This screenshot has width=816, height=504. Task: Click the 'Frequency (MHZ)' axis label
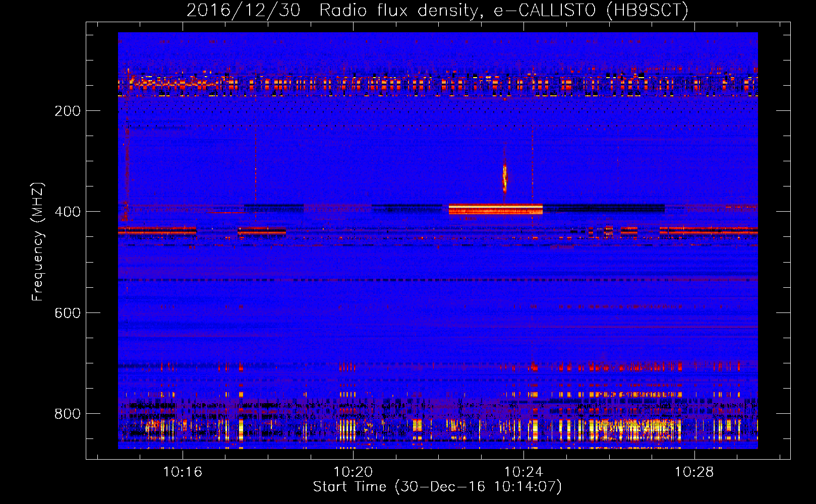pos(38,242)
